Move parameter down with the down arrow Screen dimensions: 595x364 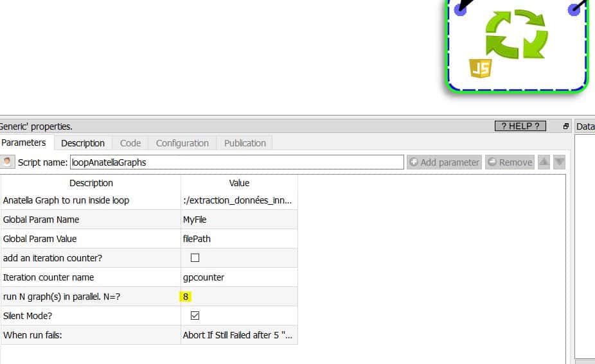pyautogui.click(x=560, y=162)
